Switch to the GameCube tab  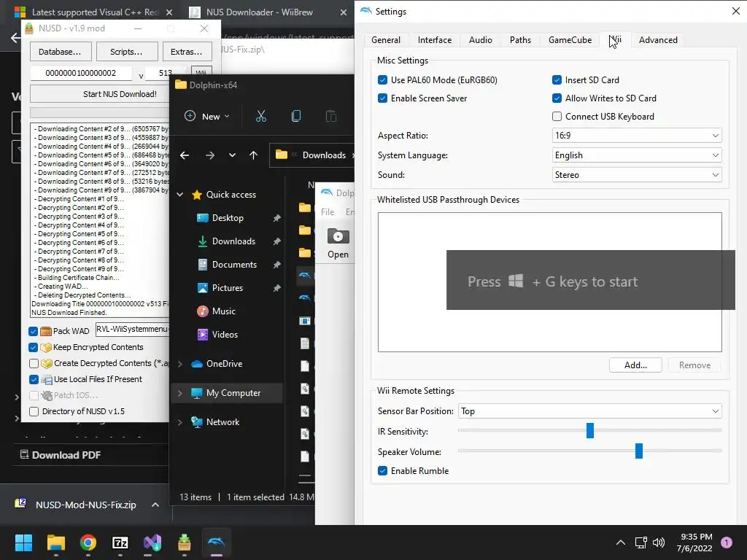pos(570,40)
